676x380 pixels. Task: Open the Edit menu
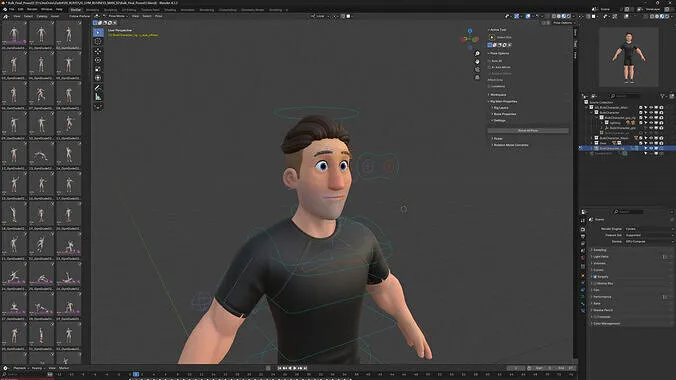click(21, 9)
